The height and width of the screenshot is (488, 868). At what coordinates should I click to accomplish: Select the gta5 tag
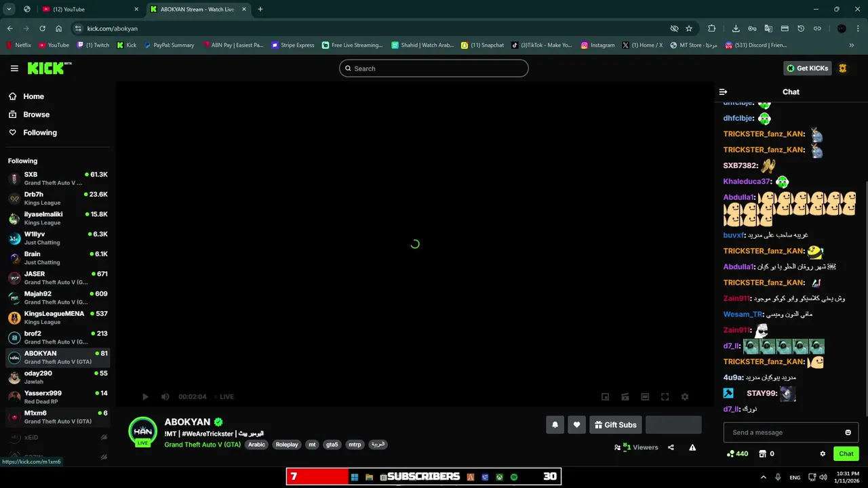click(332, 445)
